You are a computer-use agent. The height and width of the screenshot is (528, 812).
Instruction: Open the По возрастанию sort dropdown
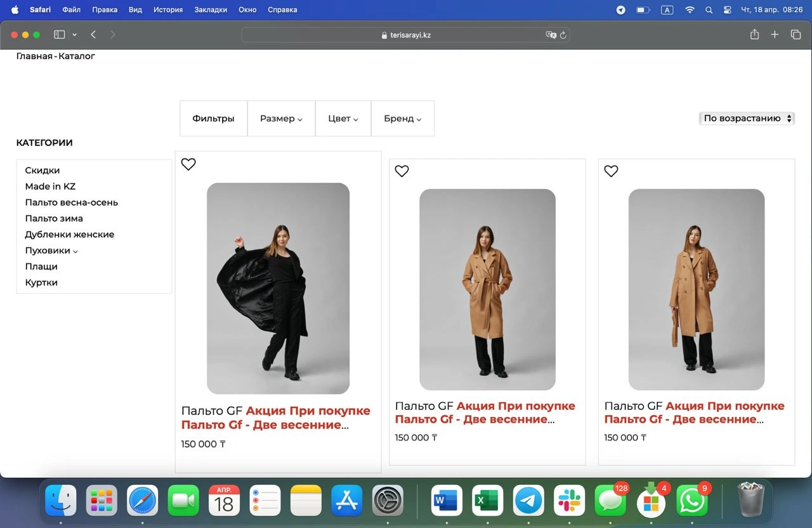pyautogui.click(x=747, y=118)
